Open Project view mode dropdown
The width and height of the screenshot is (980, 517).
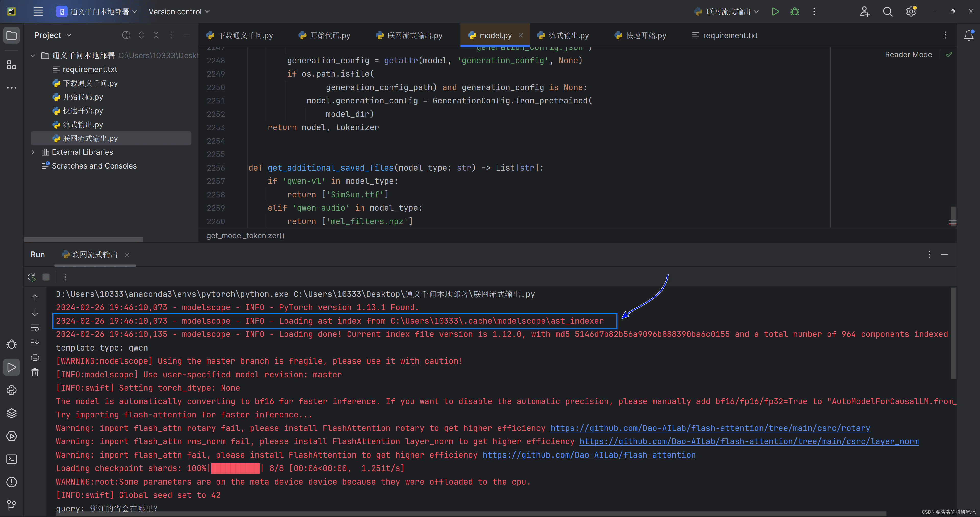click(53, 35)
